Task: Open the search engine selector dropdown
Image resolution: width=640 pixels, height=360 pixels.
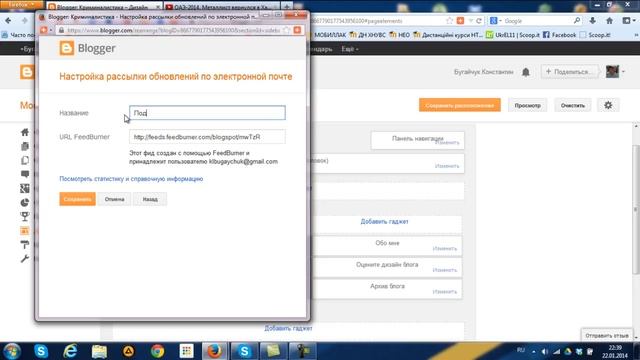Action: pyautogui.click(x=496, y=20)
